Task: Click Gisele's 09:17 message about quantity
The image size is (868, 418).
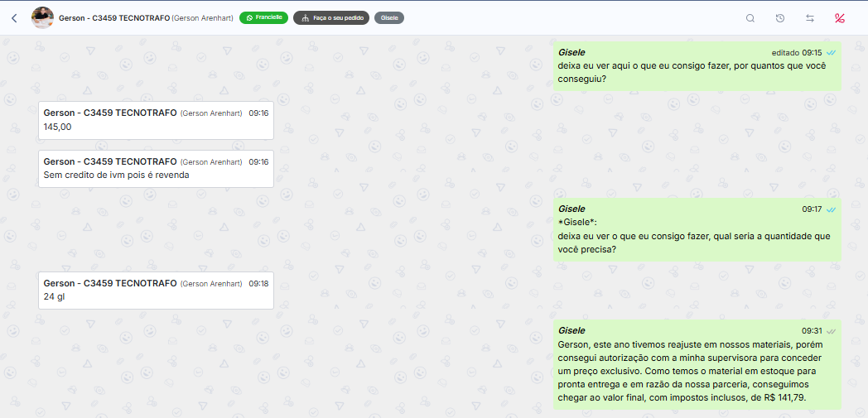Action: [697, 229]
